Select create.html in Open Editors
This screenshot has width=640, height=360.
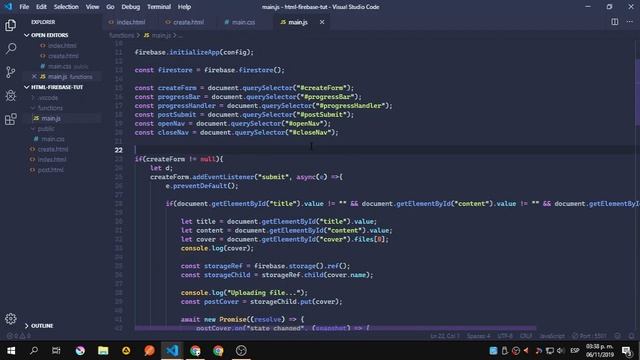pos(63,56)
